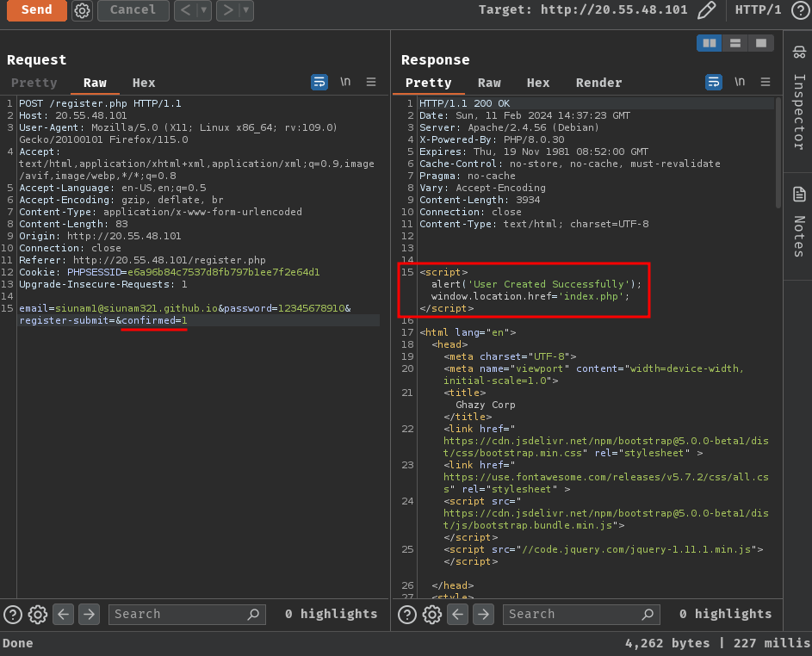Click the HTTP/1 protocol selector
The image size is (812, 656).
point(758,9)
